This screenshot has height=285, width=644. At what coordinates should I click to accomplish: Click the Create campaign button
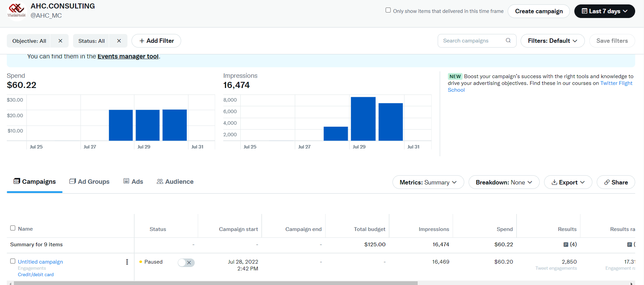pyautogui.click(x=539, y=11)
